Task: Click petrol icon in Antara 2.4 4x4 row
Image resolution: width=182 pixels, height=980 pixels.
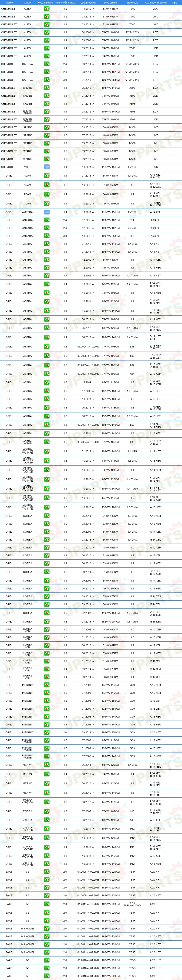Action: (x=46, y=228)
